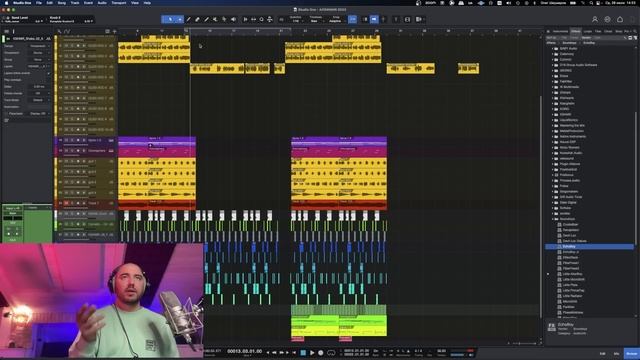Open the Track menu
This screenshot has height=360, width=640.
click(75, 3)
